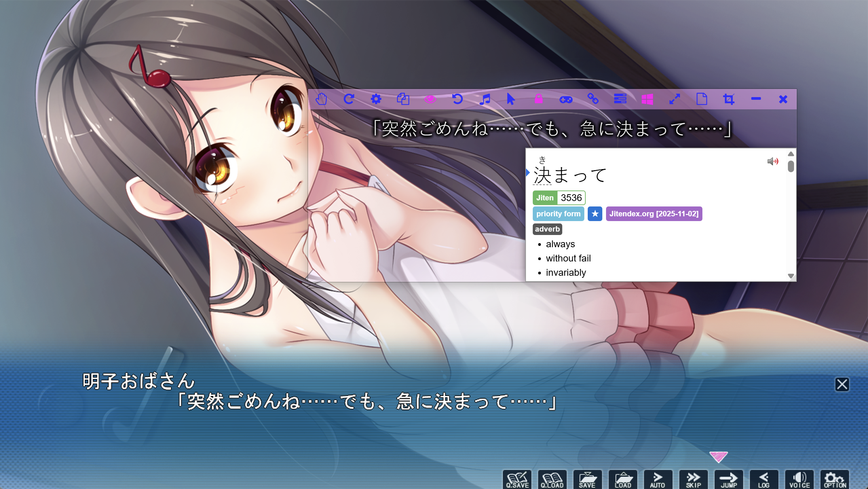Viewport: 868px width, 489px height.
Task: Click the copy-to-clipboard pages icon
Action: 403,99
